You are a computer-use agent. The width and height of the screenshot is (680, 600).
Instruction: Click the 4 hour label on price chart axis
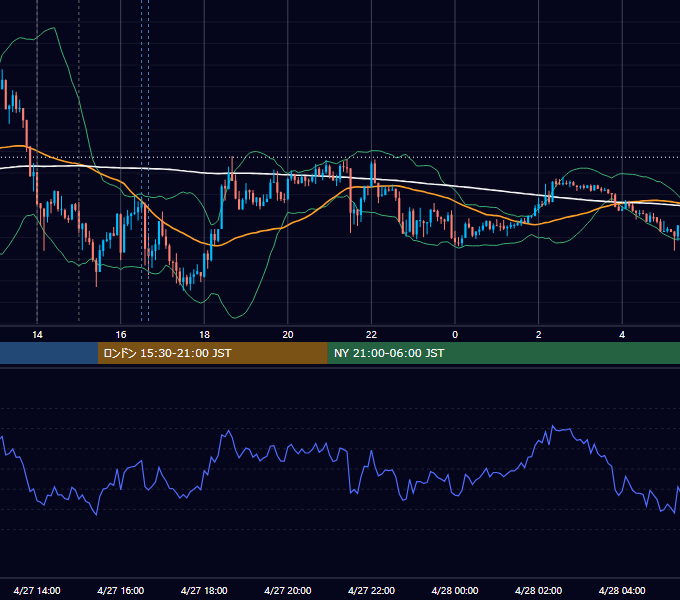(622, 335)
